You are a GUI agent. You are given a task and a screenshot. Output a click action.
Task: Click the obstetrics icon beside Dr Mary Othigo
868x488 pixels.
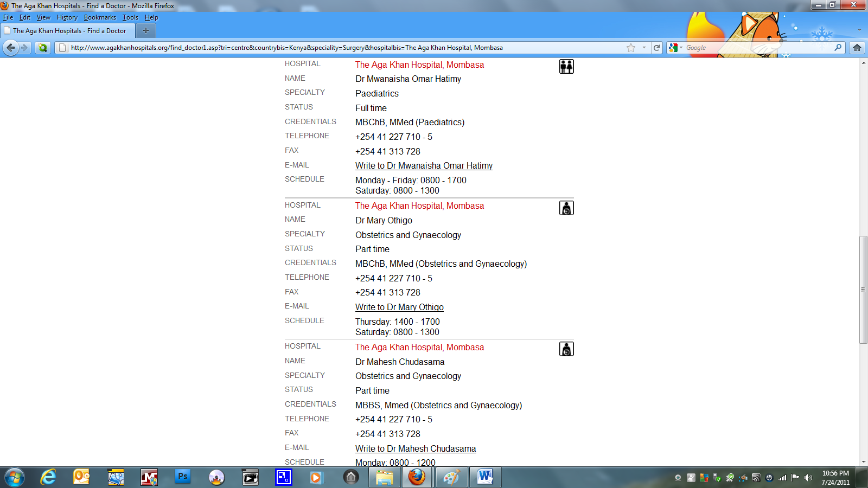pos(566,208)
